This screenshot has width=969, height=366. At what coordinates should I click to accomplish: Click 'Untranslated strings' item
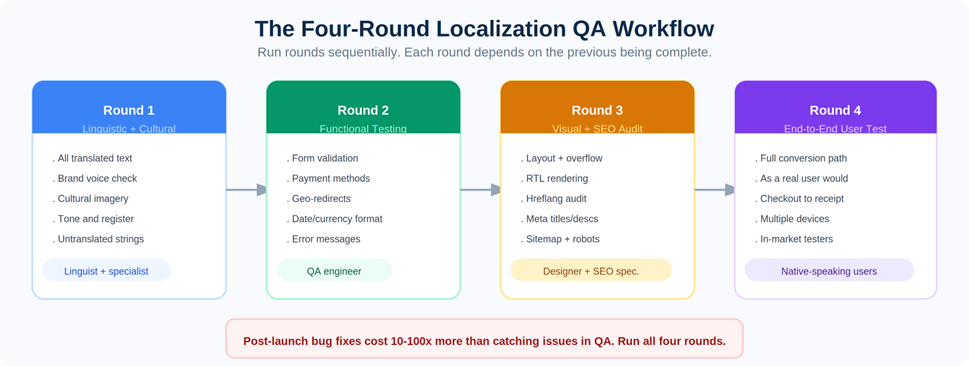98,239
